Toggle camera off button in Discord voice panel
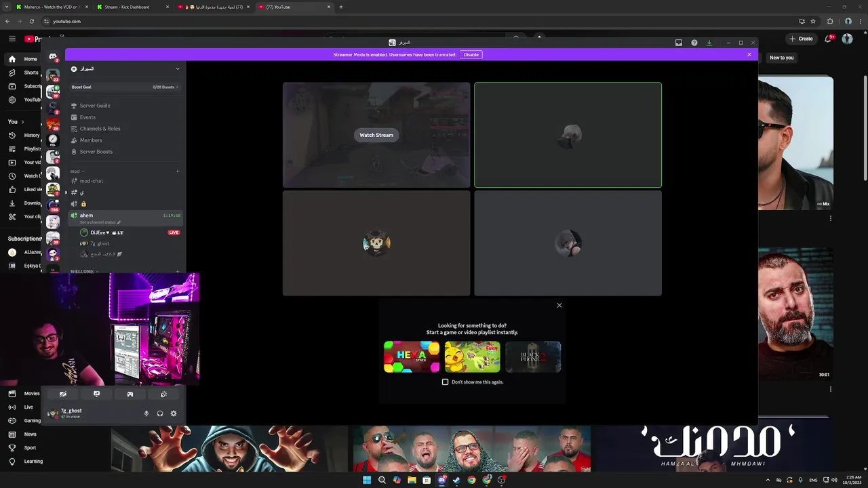The width and height of the screenshot is (868, 488). click(63, 394)
